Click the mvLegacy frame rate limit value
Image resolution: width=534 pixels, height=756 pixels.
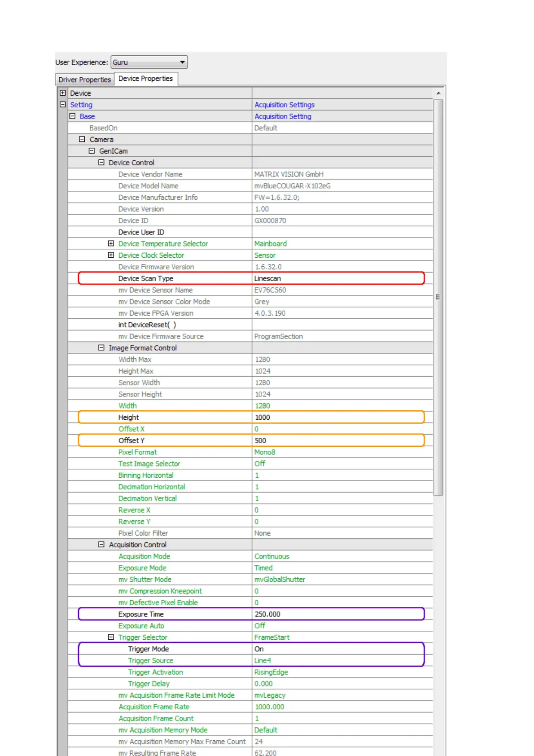[x=270, y=695]
